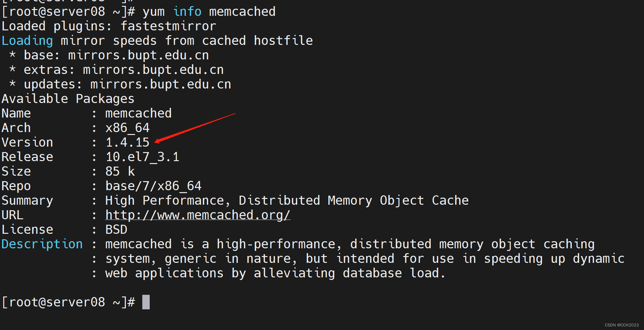The height and width of the screenshot is (330, 644).
Task: Click the version number 1.4.15
Action: pyautogui.click(x=127, y=142)
